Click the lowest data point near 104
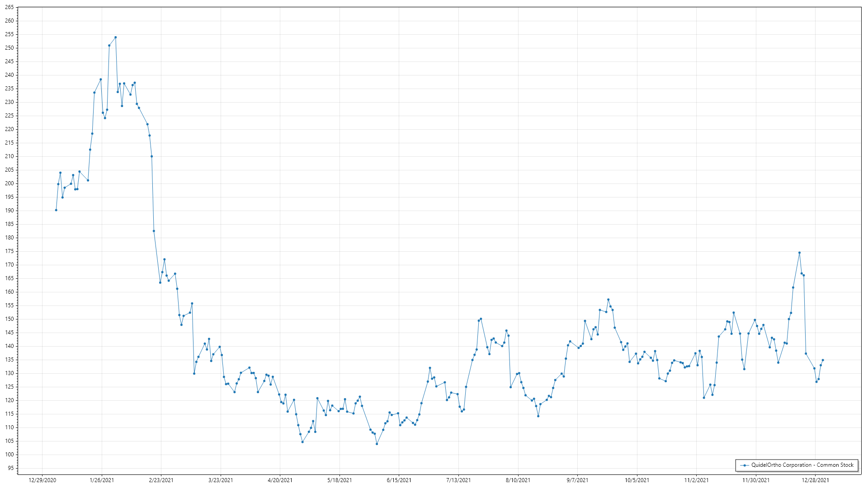Screen dimensions: 868x488 pyautogui.click(x=377, y=444)
